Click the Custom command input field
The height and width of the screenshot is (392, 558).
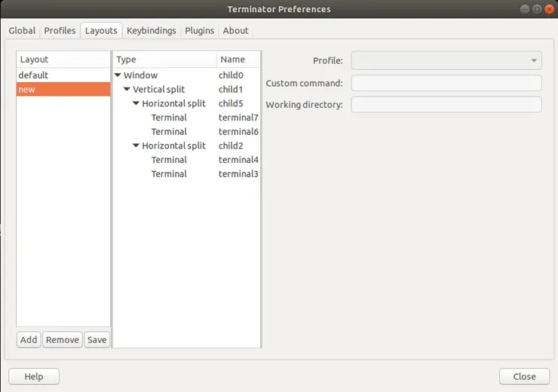click(446, 83)
